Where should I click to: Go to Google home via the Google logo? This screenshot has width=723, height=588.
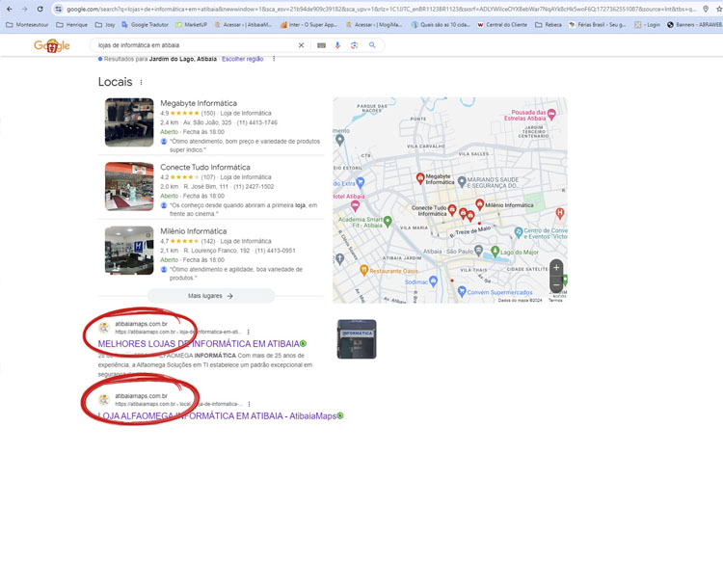click(x=52, y=45)
